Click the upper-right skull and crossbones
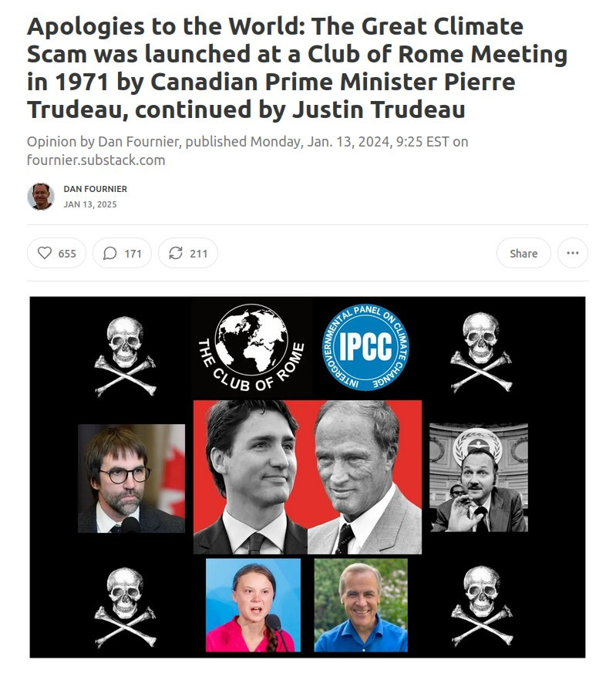Screen dimensions: 616x677 point(481,352)
